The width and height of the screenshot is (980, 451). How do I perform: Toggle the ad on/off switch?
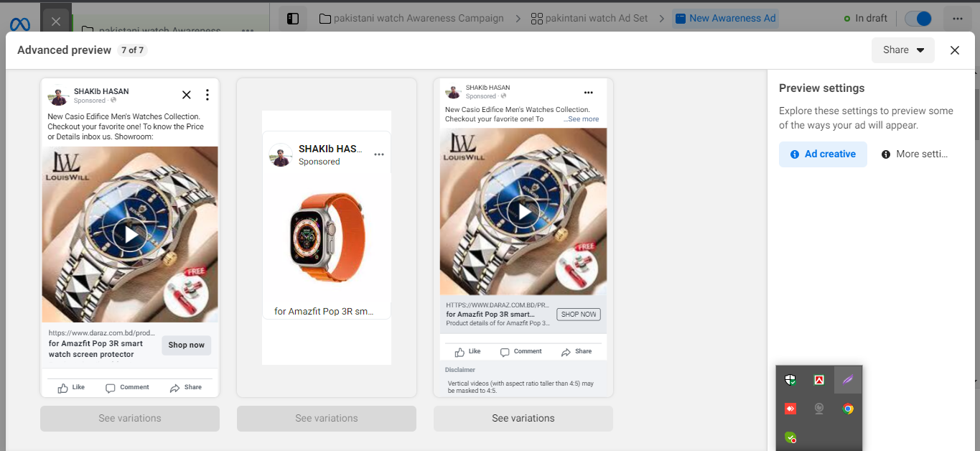[x=918, y=19]
